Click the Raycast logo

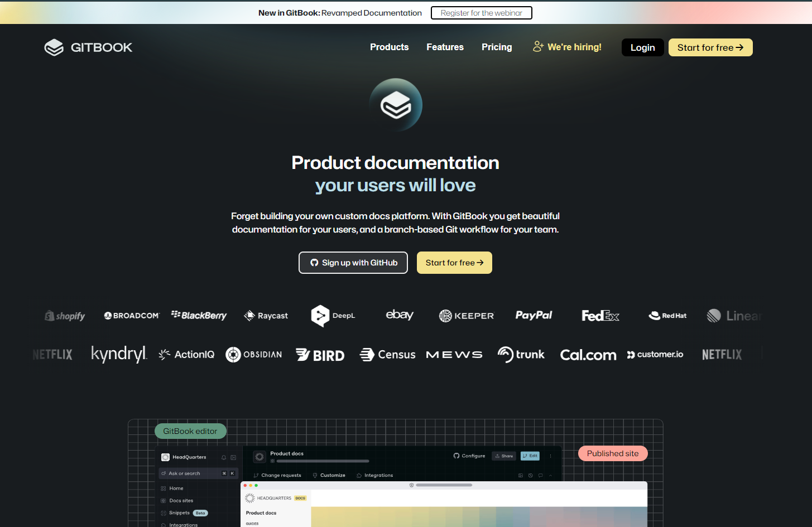coord(266,316)
